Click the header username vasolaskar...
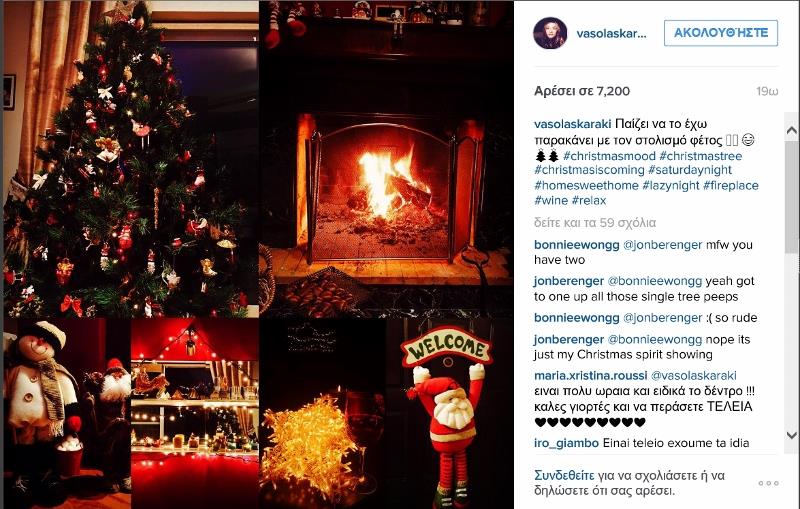 click(611, 34)
